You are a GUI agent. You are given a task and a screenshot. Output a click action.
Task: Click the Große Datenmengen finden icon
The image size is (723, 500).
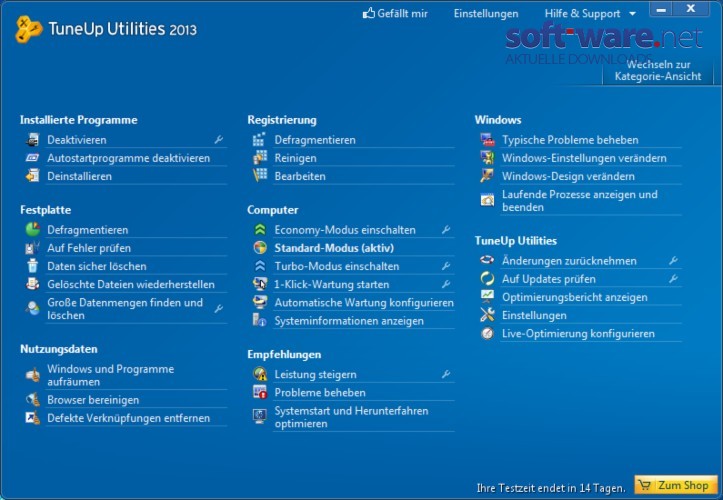pyautogui.click(x=33, y=309)
